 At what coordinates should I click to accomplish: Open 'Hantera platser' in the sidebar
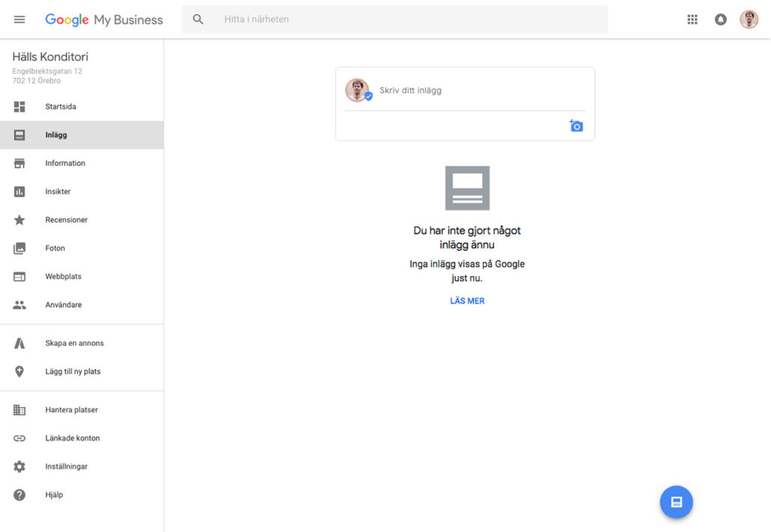pyautogui.click(x=82, y=409)
